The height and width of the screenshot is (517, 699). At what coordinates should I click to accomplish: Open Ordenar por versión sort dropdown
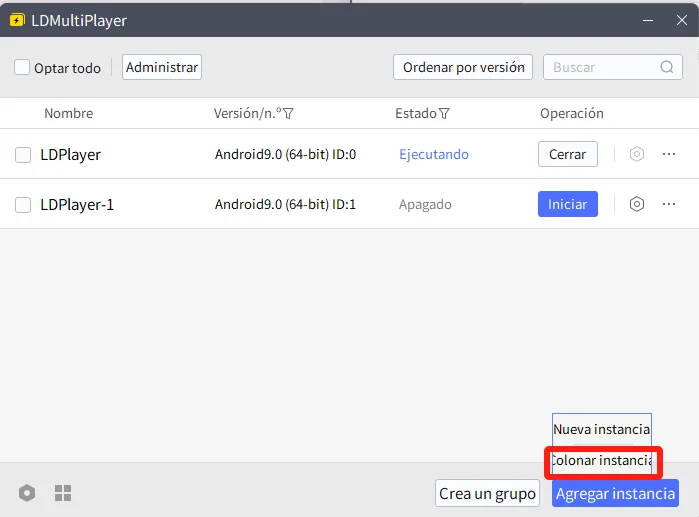tap(463, 67)
